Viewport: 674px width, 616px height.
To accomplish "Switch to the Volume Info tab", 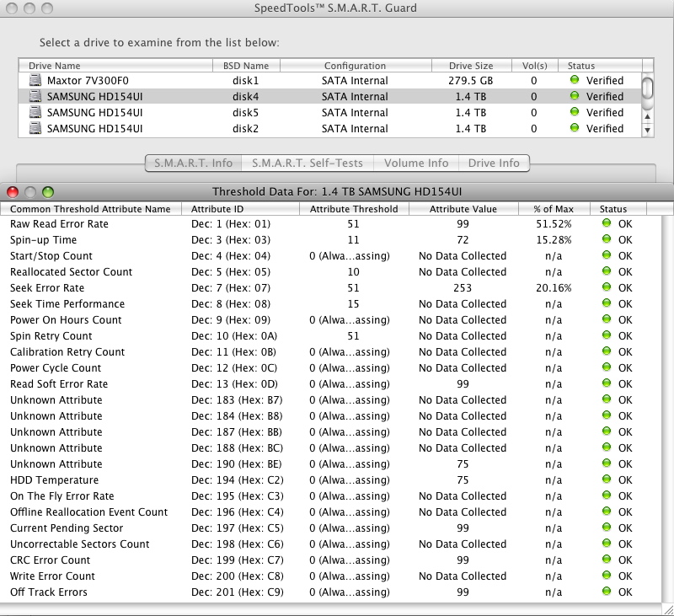I will pyautogui.click(x=416, y=163).
